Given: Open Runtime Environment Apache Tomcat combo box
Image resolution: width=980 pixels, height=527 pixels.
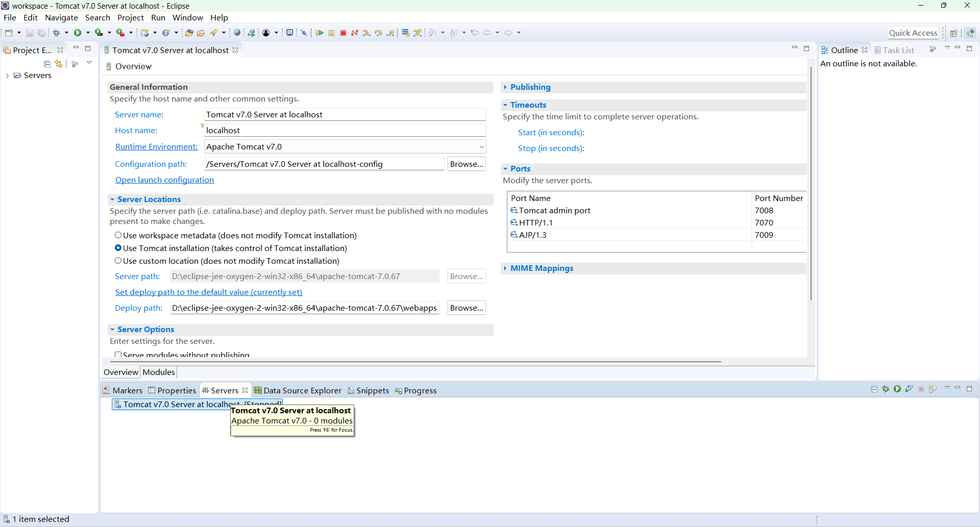Looking at the screenshot, I should coord(345,147).
